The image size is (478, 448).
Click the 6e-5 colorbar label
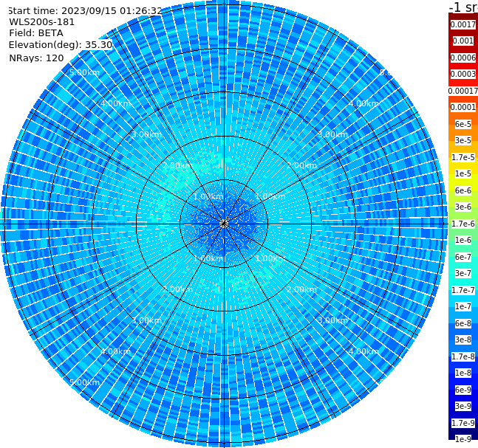(463, 124)
